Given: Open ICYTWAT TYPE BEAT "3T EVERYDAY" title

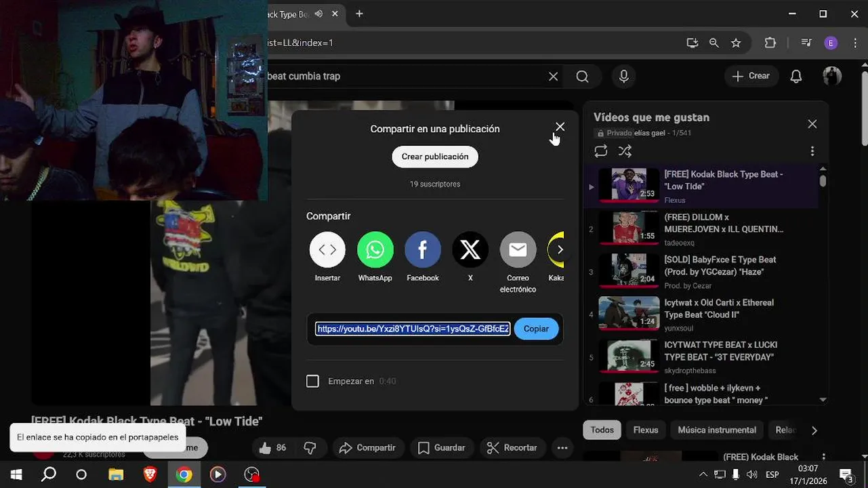Looking at the screenshot, I should pyautogui.click(x=721, y=351).
